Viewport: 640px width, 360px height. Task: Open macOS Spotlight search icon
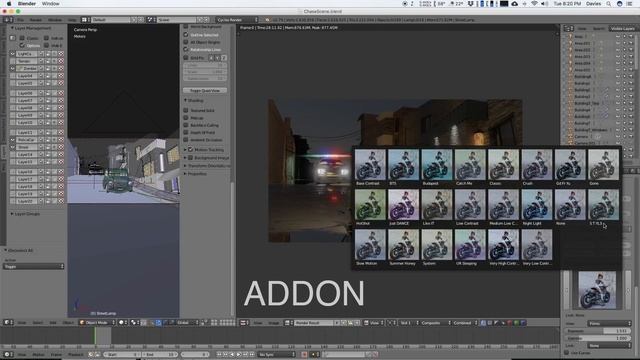pos(609,4)
